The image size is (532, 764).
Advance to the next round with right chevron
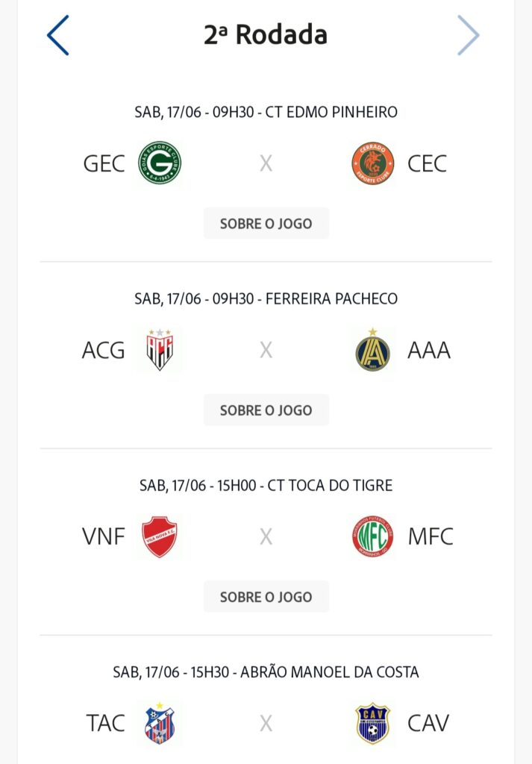pos(468,35)
